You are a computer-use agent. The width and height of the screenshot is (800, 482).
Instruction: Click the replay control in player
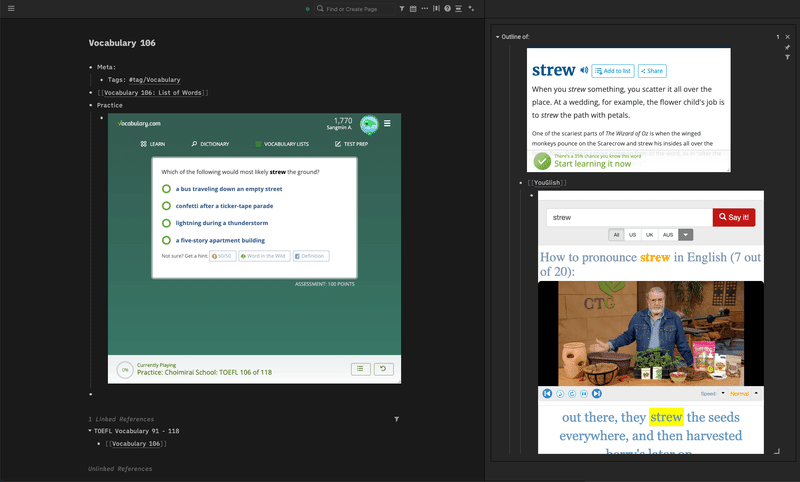(572, 394)
